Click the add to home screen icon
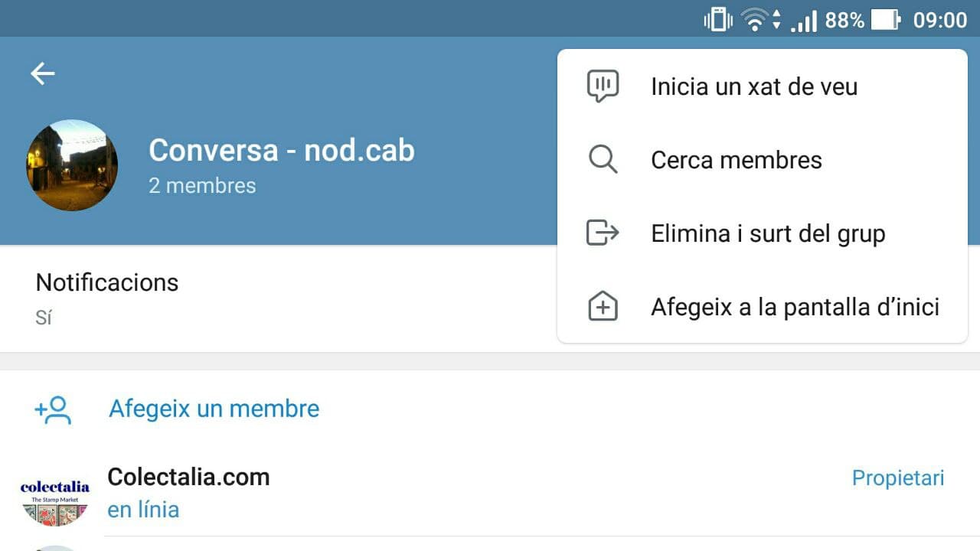 click(603, 307)
